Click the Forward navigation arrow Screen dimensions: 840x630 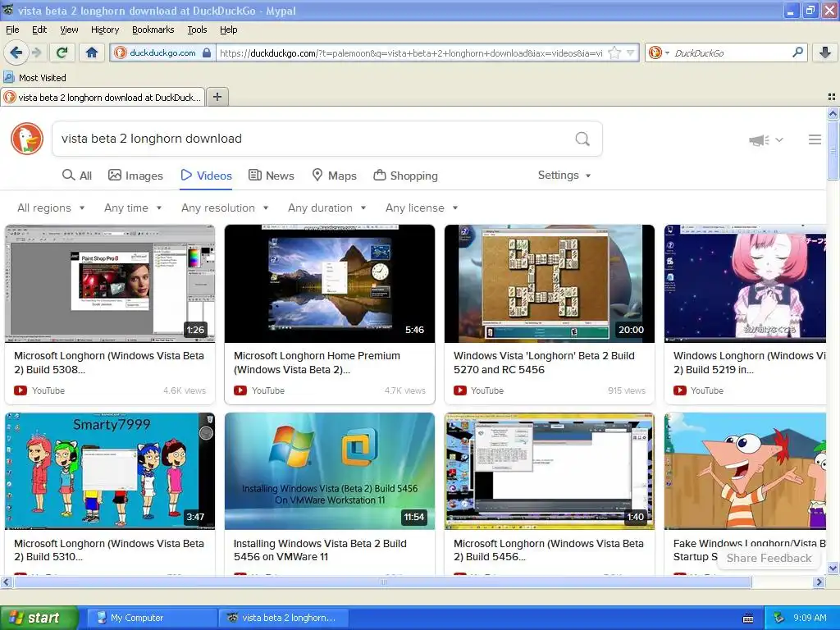click(x=36, y=52)
